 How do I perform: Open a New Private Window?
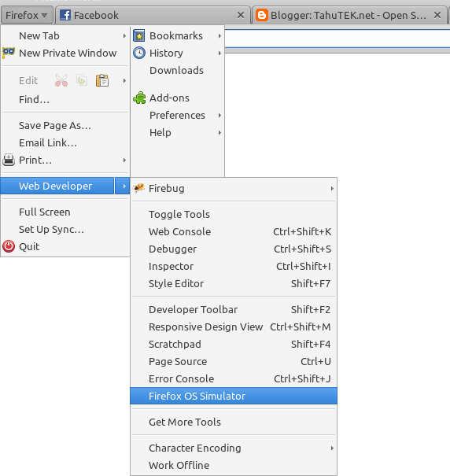[x=65, y=54]
